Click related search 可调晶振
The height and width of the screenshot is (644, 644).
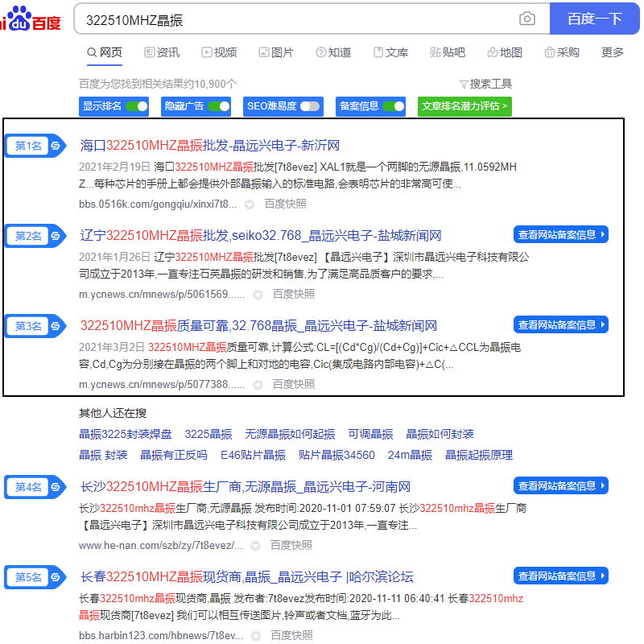(x=370, y=434)
